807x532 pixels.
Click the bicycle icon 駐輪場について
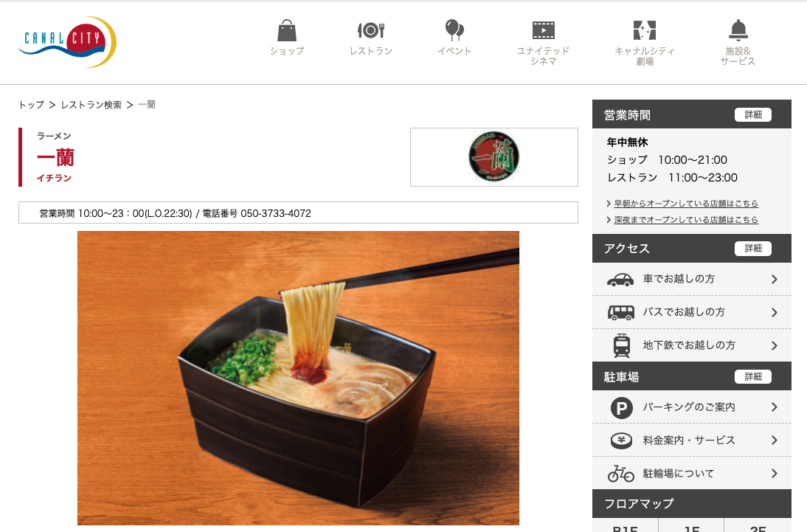620,473
